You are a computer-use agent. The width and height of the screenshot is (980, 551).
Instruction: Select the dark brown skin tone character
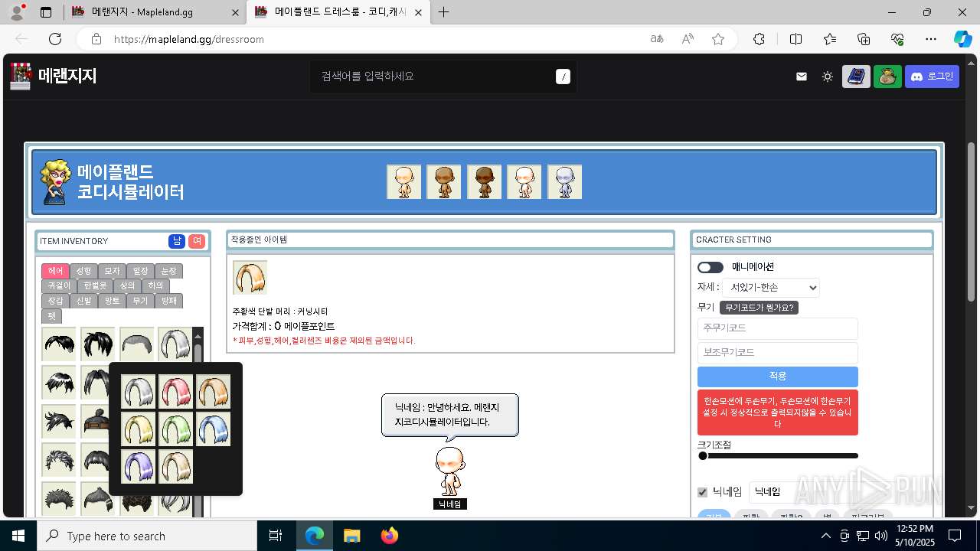pos(484,182)
